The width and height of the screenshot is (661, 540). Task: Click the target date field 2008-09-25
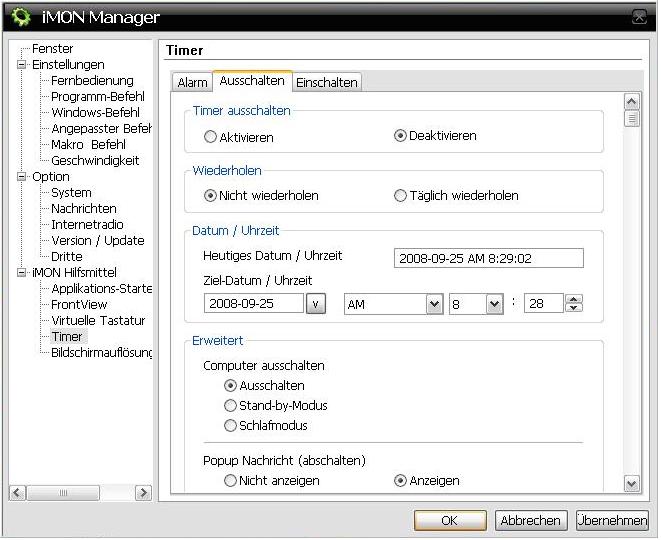click(x=254, y=304)
